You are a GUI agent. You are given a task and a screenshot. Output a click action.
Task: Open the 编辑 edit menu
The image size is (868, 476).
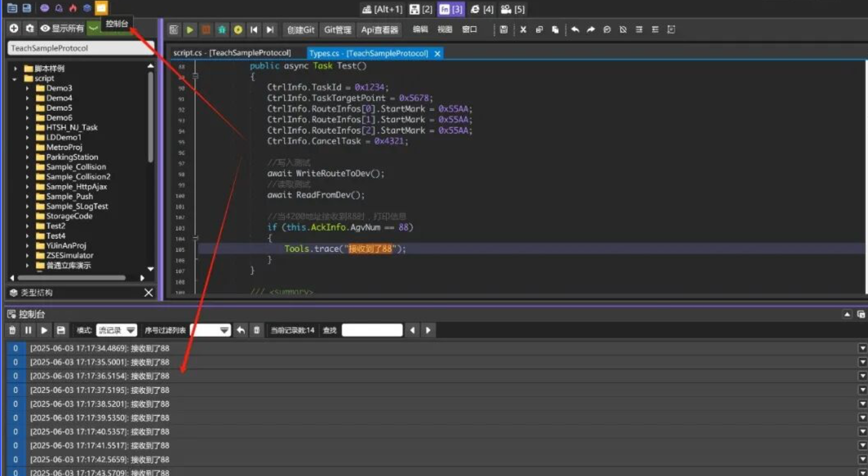(x=420, y=30)
